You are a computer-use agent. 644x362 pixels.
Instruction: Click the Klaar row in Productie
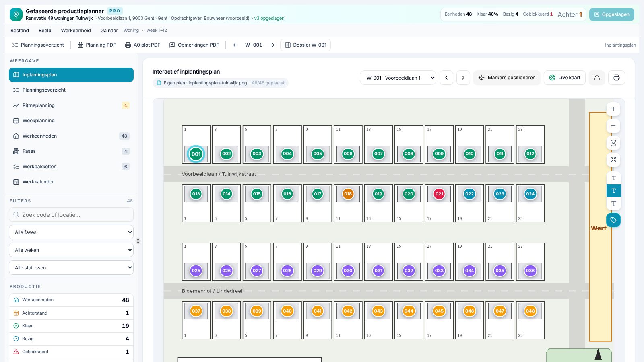(71, 326)
